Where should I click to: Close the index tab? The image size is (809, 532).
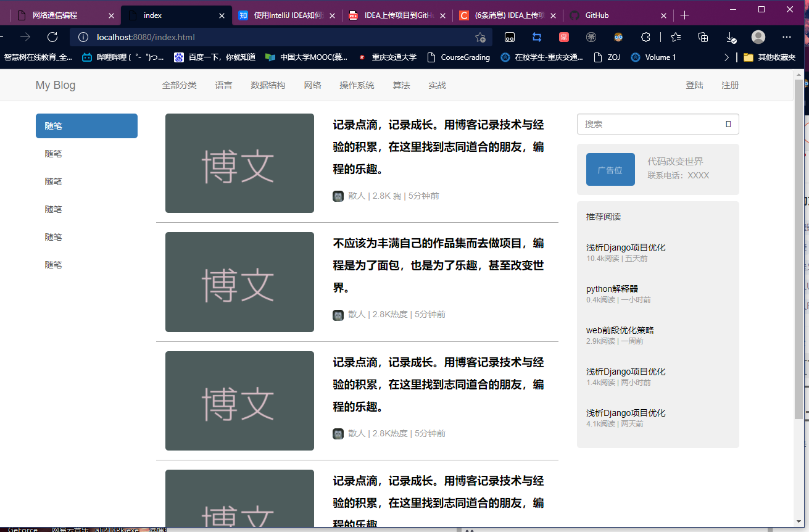pyautogui.click(x=222, y=15)
